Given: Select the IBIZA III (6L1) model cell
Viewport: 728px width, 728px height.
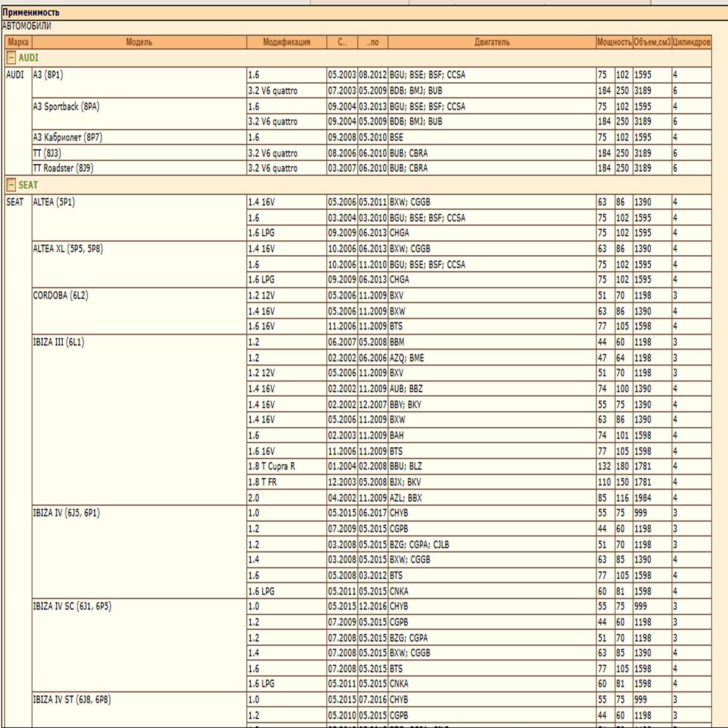Looking at the screenshot, I should 58,342.
